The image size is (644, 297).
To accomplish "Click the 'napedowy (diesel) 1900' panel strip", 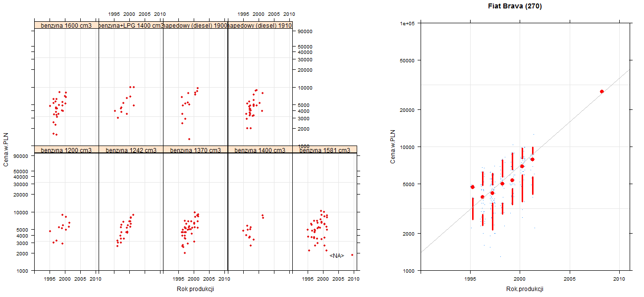I will (195, 25).
